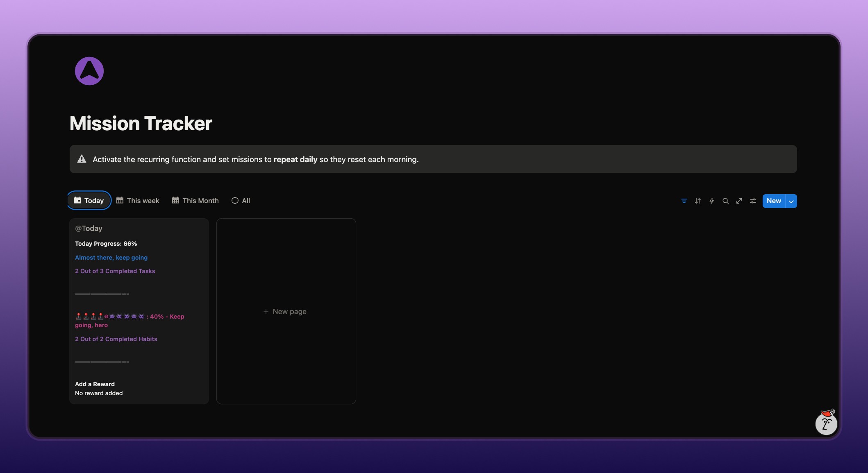Switch to the Today view tab
This screenshot has height=473, width=868.
[x=89, y=201]
